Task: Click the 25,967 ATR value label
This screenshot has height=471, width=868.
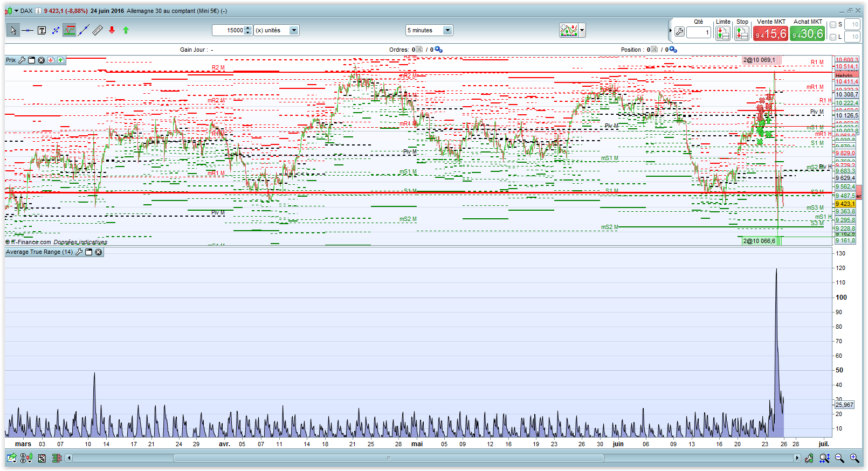Action: [845, 405]
